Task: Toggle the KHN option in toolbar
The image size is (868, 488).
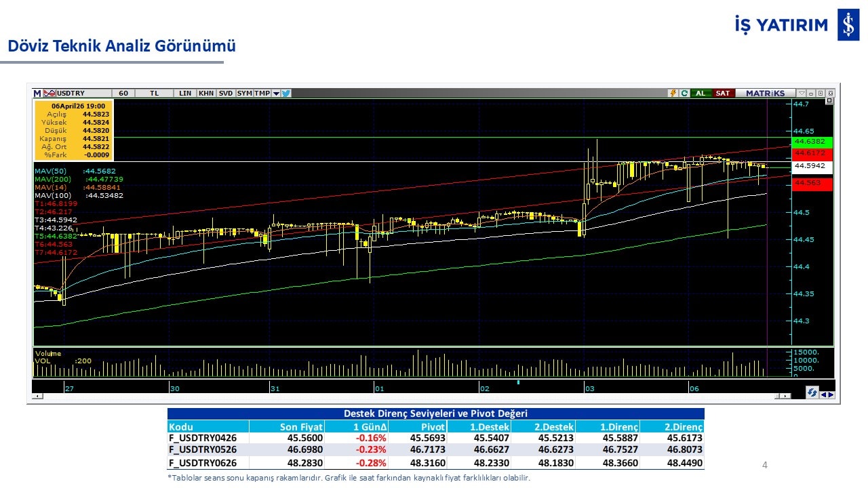Action: (206, 94)
